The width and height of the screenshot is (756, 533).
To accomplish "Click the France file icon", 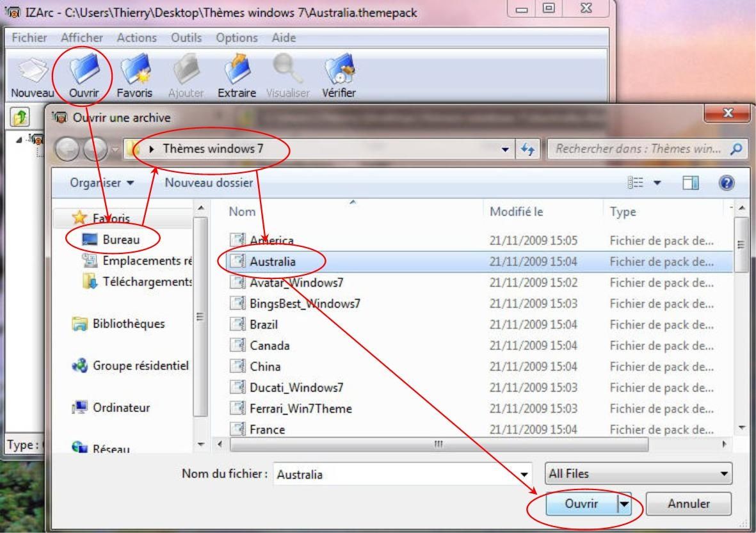I will tap(237, 429).
